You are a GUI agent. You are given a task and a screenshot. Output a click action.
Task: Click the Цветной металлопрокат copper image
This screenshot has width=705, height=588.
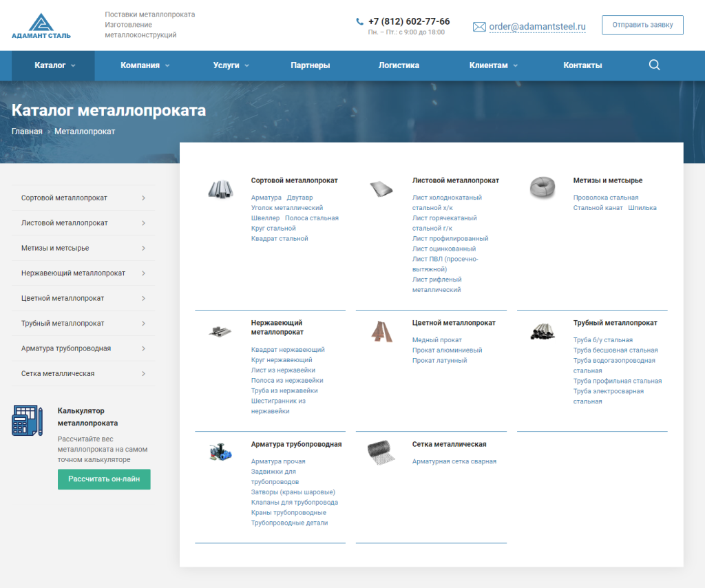(381, 331)
